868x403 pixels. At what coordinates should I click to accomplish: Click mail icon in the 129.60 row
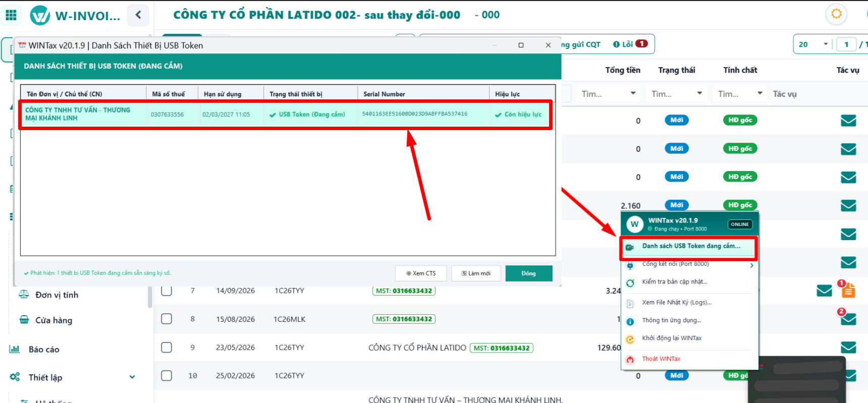(x=848, y=348)
